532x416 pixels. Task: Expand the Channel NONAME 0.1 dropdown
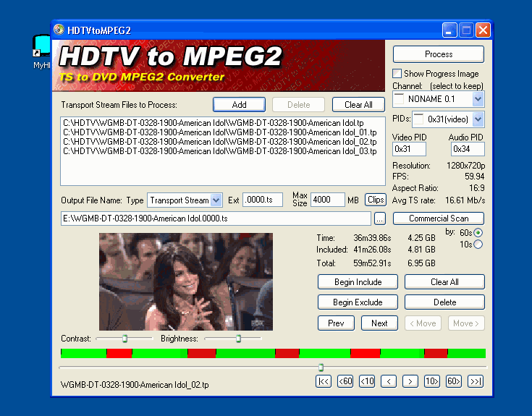478,99
